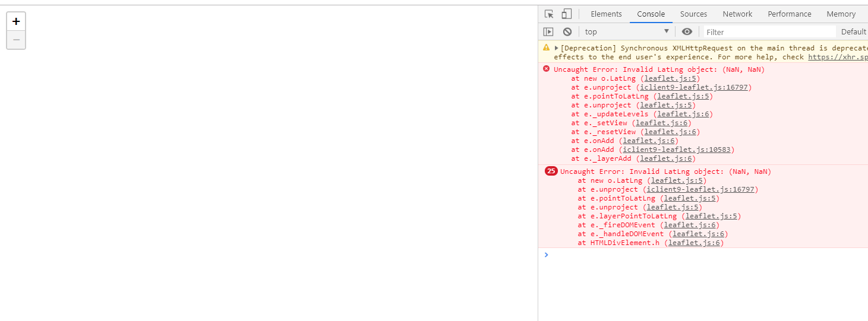868x321 pixels.
Task: Open the Sources tab
Action: pyautogui.click(x=693, y=14)
